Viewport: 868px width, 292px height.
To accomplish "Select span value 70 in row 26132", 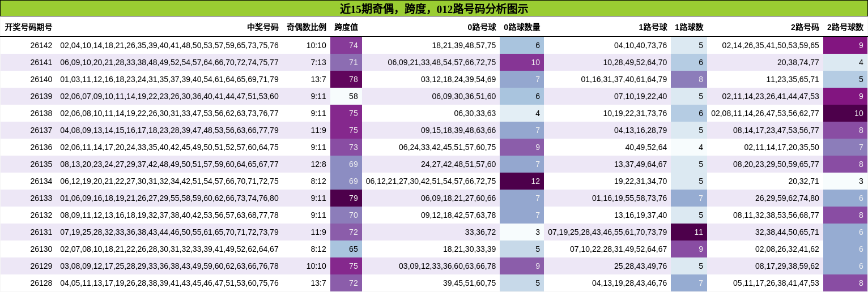I will (346, 215).
